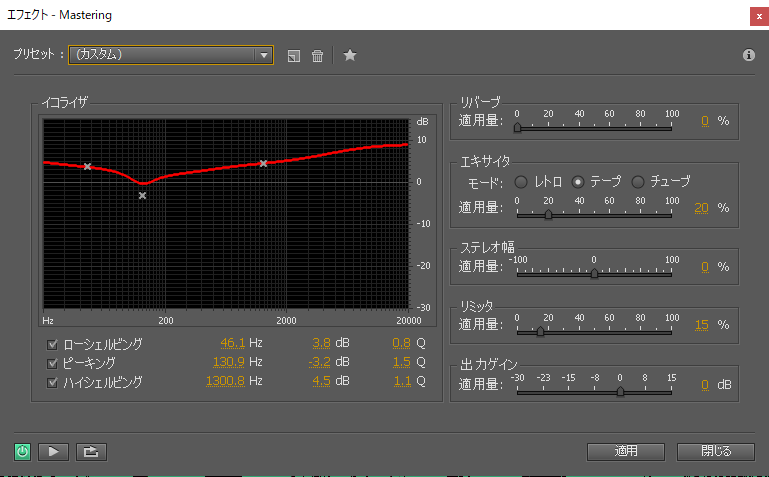Viewport: 769px width, 477px height.
Task: Click the リバーブ amount slider handle
Action: tap(517, 127)
